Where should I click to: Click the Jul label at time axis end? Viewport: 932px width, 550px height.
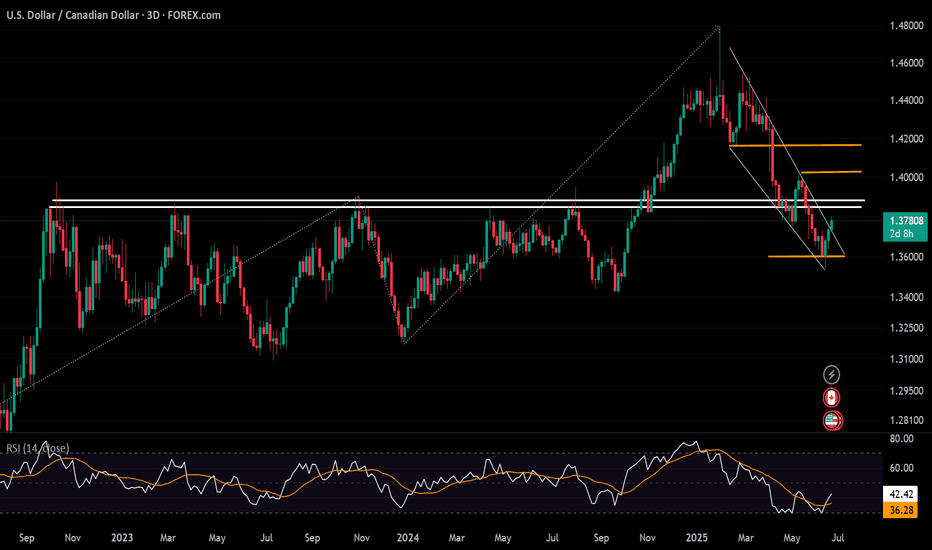[837, 538]
